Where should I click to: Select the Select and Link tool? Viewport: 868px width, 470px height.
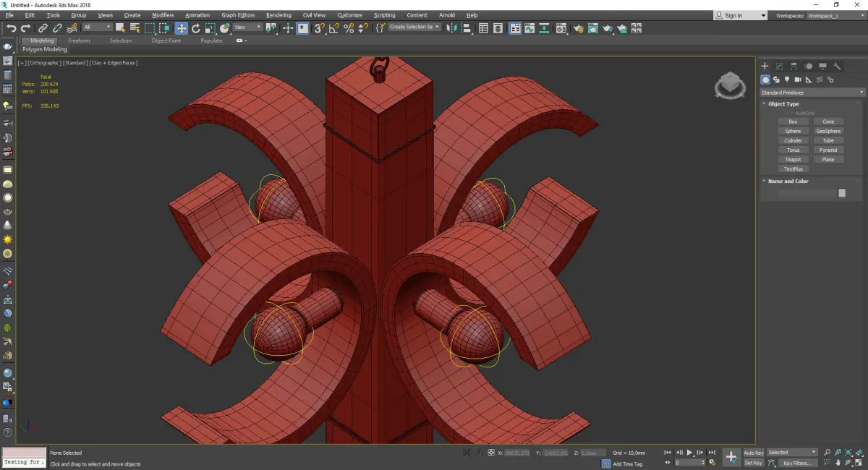[43, 28]
